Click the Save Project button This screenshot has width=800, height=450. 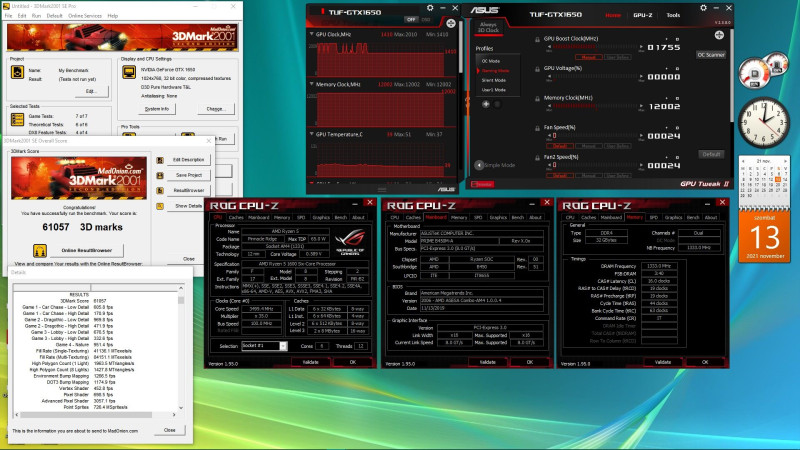pos(188,175)
